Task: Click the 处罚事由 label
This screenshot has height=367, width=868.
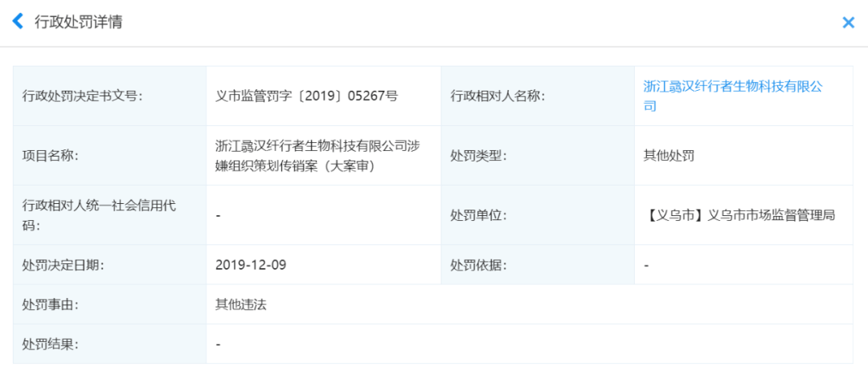Action: coord(51,304)
